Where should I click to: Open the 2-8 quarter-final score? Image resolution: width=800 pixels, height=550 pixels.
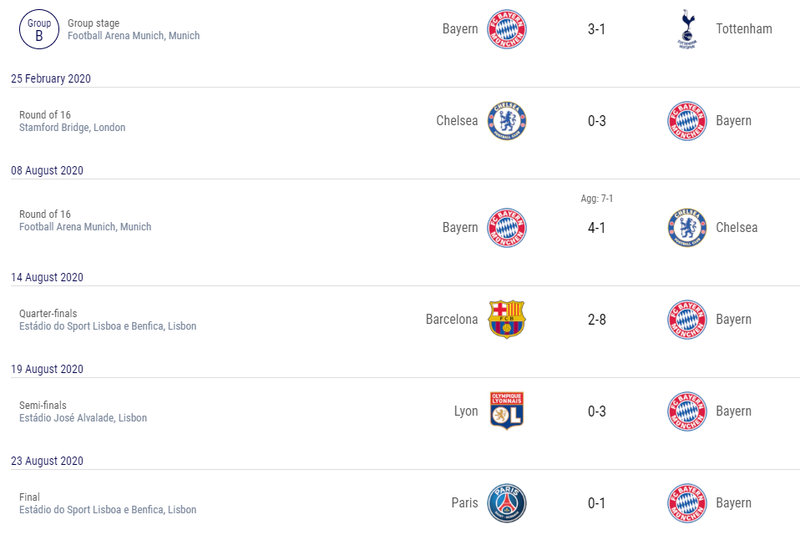[596, 320]
